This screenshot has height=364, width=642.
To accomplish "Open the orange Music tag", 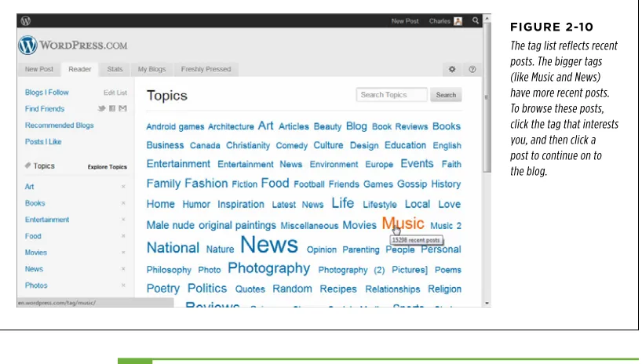I will pyautogui.click(x=403, y=224).
